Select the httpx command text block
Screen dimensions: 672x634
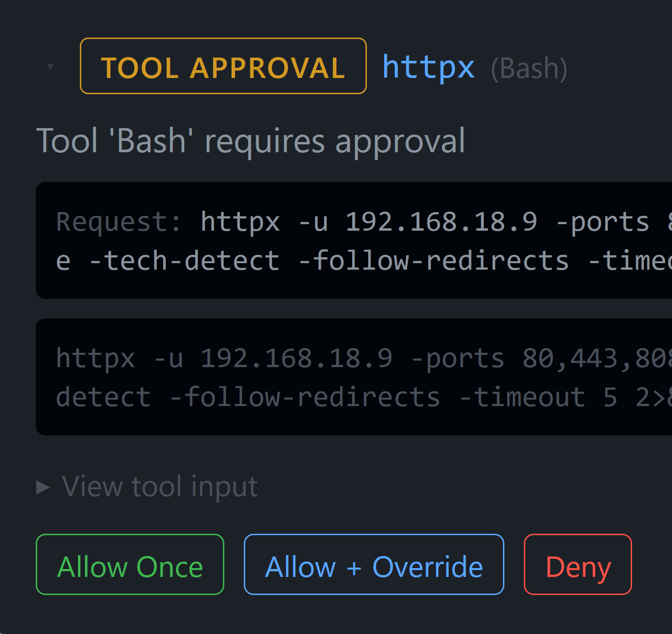(x=325, y=377)
